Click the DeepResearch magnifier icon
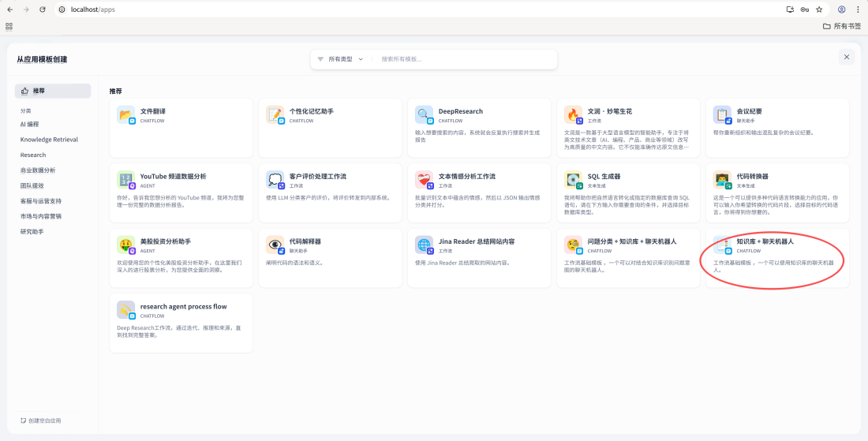 click(x=424, y=114)
